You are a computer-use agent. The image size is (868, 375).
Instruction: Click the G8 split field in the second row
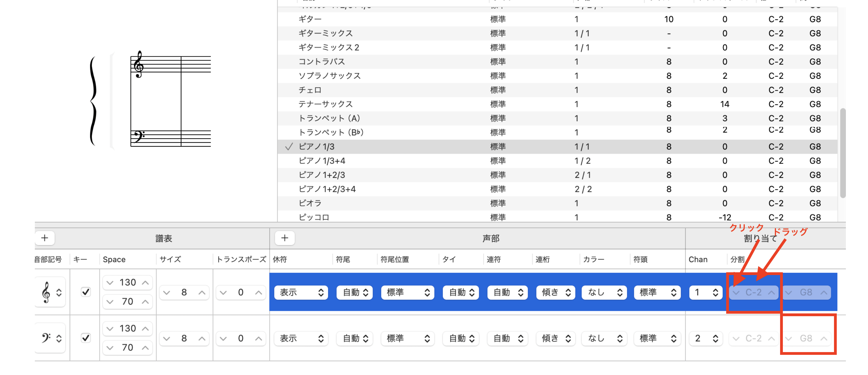pos(806,338)
